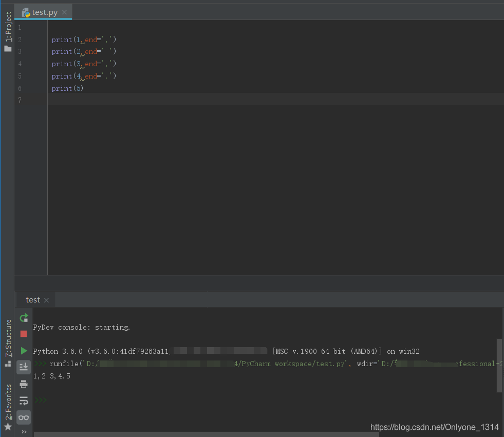Click the Project folder icon
Viewport: 504px width, 437px height.
coord(8,49)
